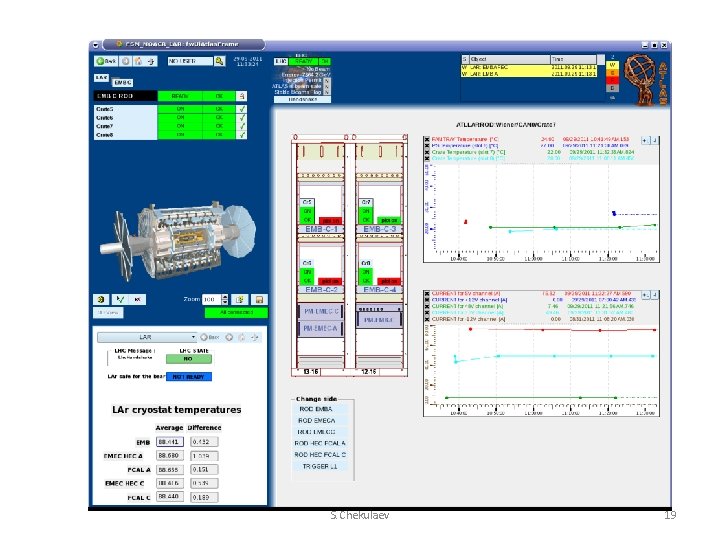This screenshot has width=720, height=540.
Task: Click the orange alarm filter box
Action: pyautogui.click(x=613, y=73)
